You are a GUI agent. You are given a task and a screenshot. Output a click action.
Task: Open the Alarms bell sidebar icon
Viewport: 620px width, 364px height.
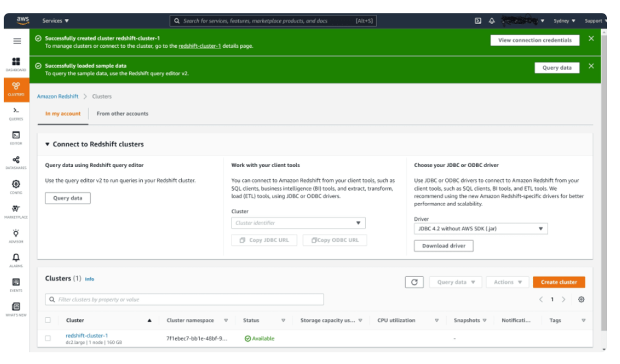tap(16, 260)
